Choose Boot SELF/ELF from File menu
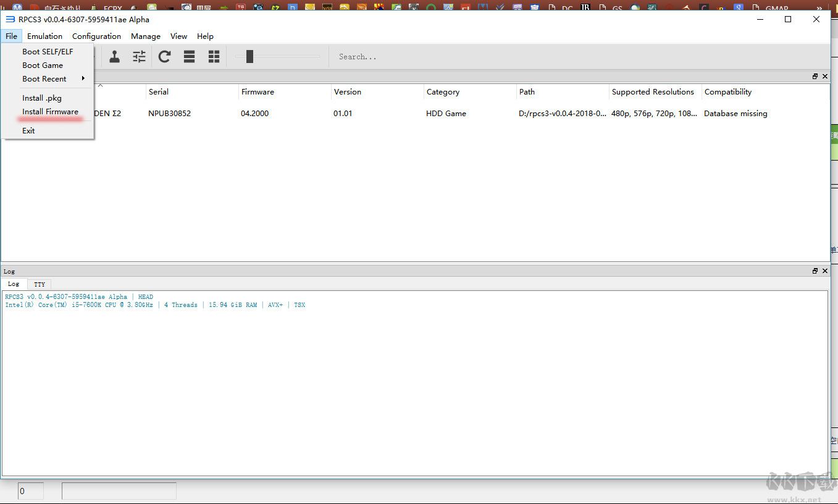The image size is (838, 504). point(48,51)
